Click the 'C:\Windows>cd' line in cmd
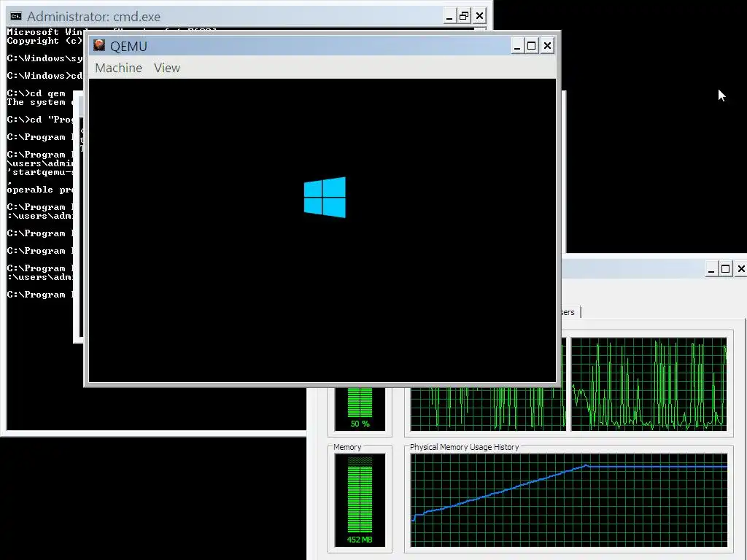Image resolution: width=747 pixels, height=560 pixels. 44,76
